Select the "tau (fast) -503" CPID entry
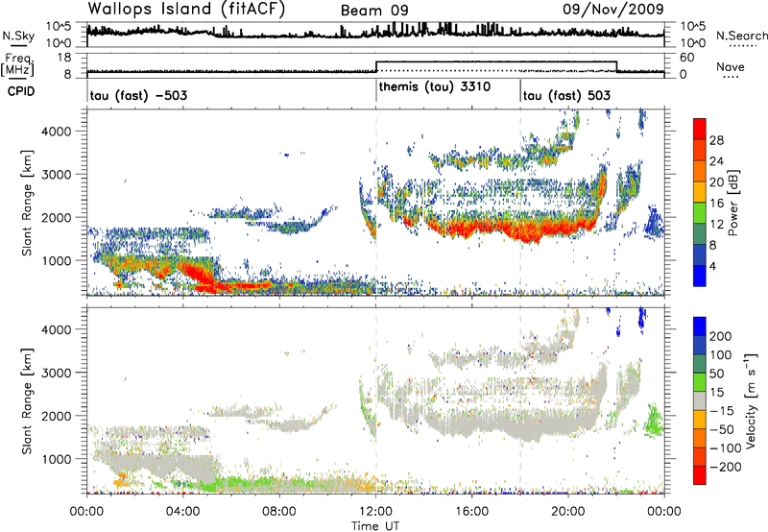Screen dimensions: 768x532 pyautogui.click(x=138, y=95)
